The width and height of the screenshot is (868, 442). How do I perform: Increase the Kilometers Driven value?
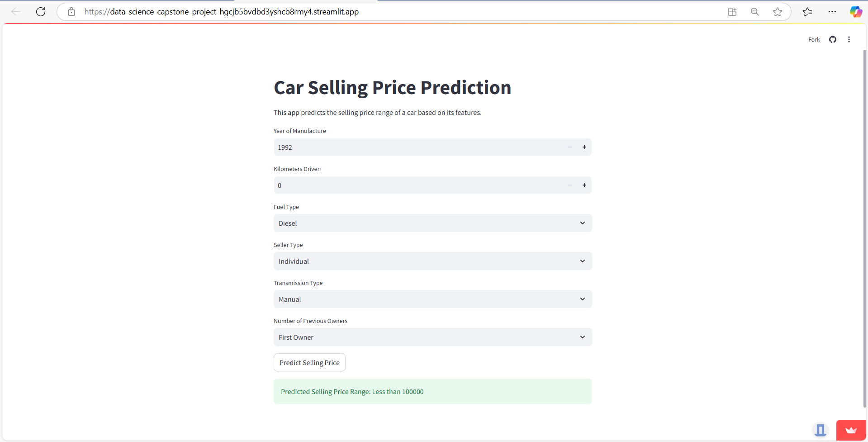(x=584, y=185)
